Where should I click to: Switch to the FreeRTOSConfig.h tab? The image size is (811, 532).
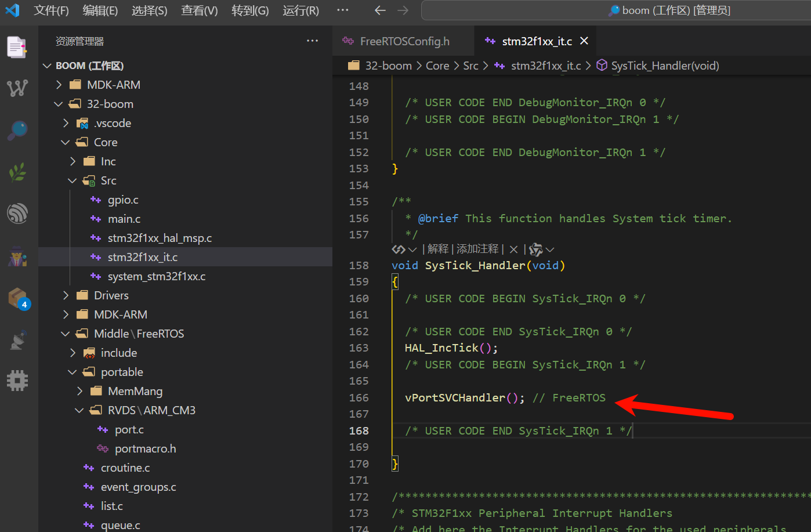[404, 41]
